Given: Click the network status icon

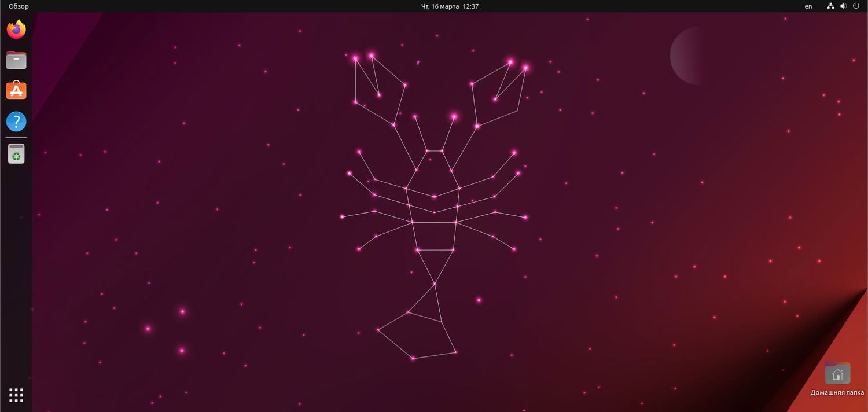Looking at the screenshot, I should click(830, 6).
